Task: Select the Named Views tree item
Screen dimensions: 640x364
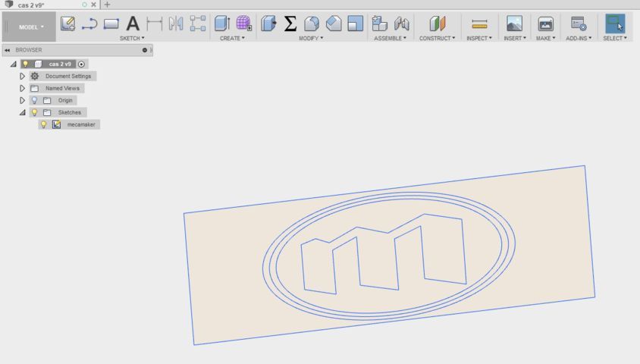Action: coord(62,88)
